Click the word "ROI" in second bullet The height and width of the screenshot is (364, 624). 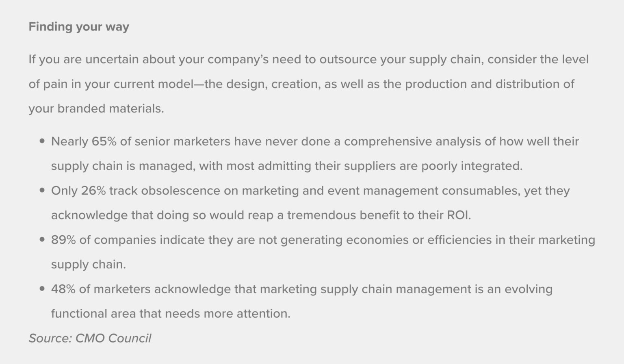tap(458, 215)
